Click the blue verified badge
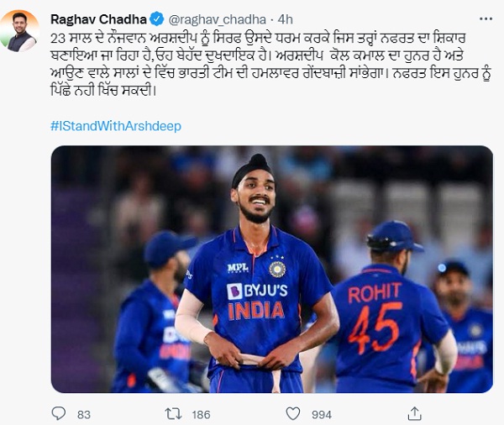This screenshot has height=425, width=504. 156,18
